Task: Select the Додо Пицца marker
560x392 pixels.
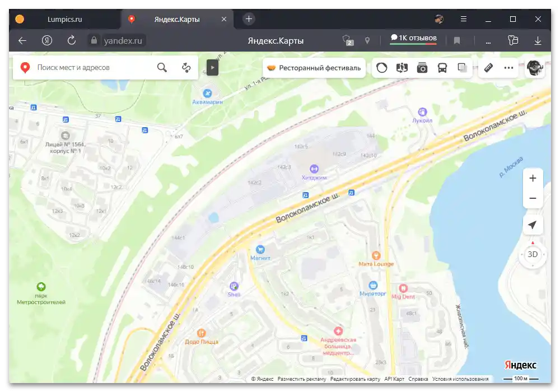Action: point(202,333)
